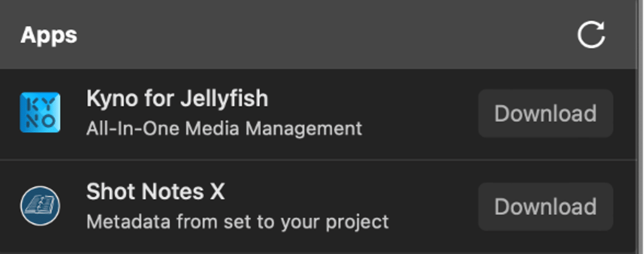Click the Kyno app logo icon
Screen dimensions: 644x254
click(40, 113)
